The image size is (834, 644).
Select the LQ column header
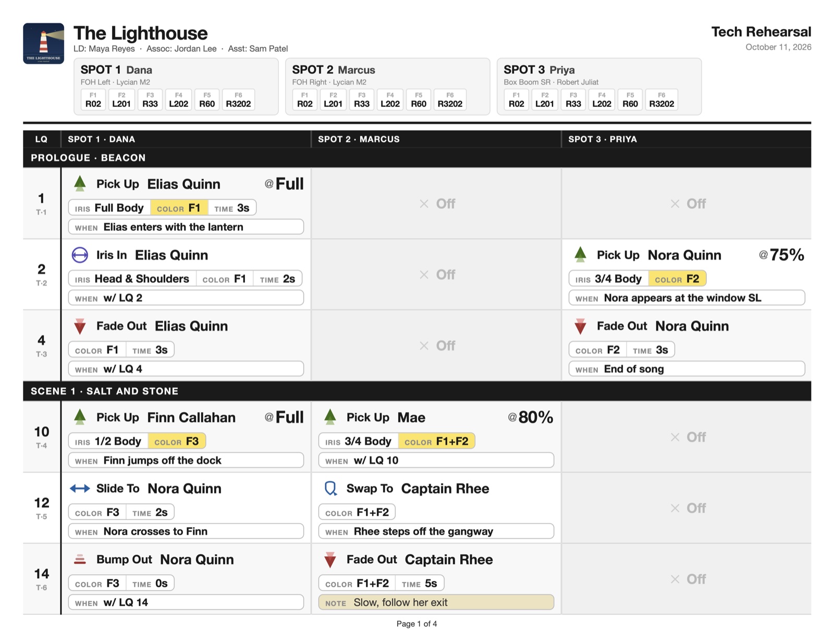pyautogui.click(x=42, y=139)
